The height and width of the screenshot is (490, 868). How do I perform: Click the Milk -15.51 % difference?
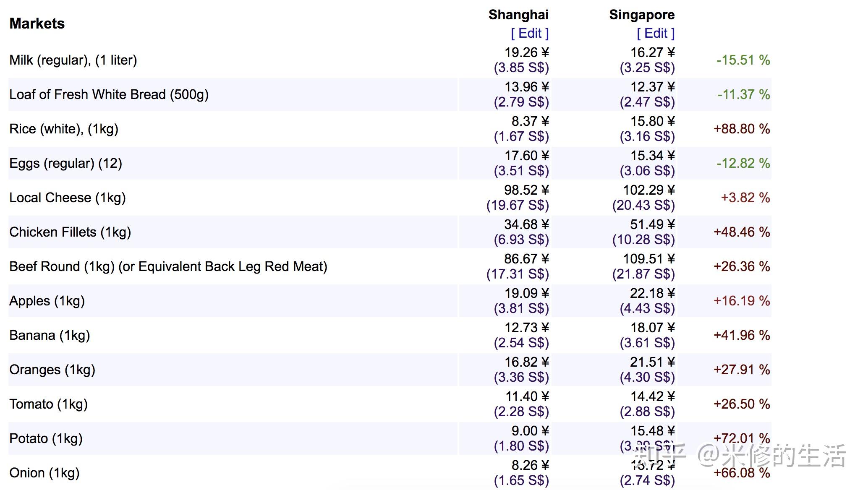pyautogui.click(x=743, y=60)
